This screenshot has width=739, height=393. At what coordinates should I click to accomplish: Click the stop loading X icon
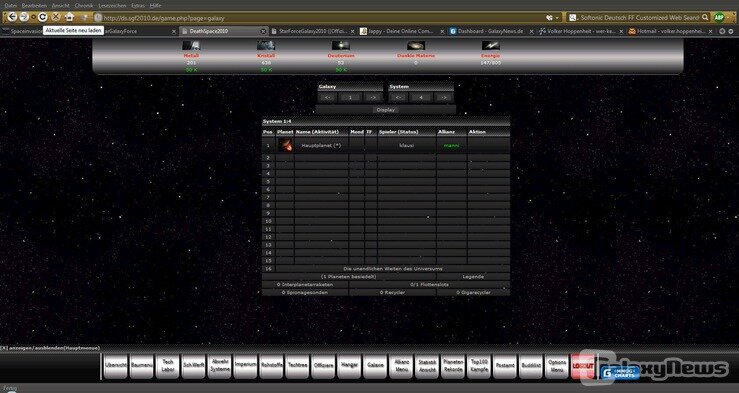click(56, 17)
